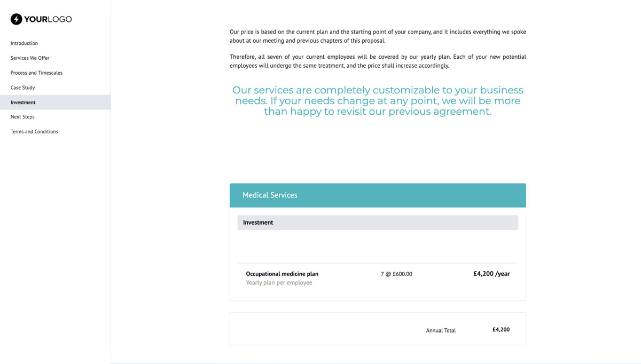This screenshot has height=364, width=641.
Task: Click the 7 @ £600.00 quantity
Action: click(x=396, y=273)
